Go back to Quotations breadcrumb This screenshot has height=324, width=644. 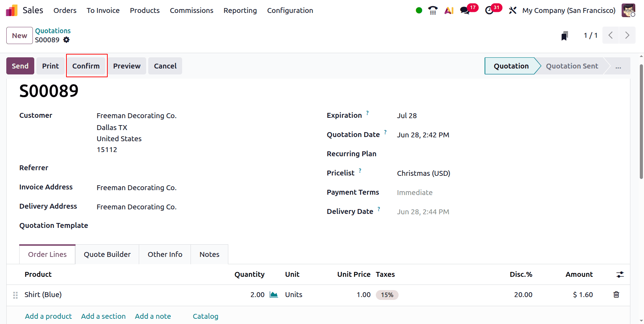click(53, 31)
